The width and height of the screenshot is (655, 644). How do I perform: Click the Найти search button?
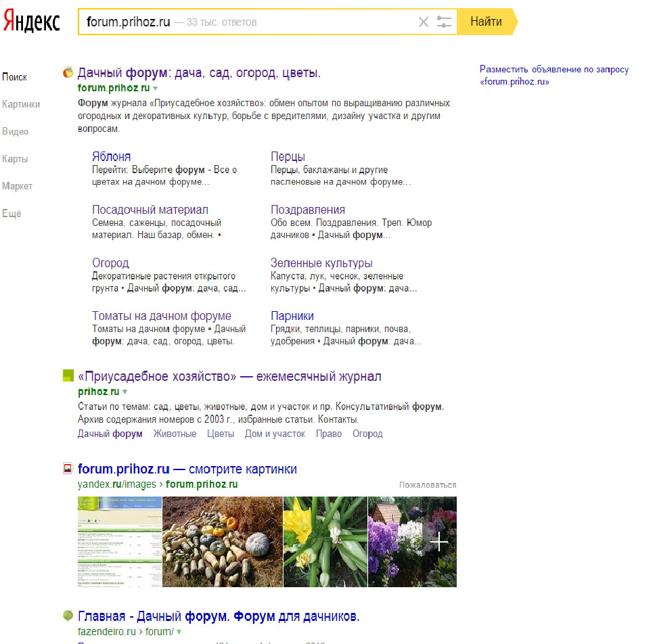[487, 21]
